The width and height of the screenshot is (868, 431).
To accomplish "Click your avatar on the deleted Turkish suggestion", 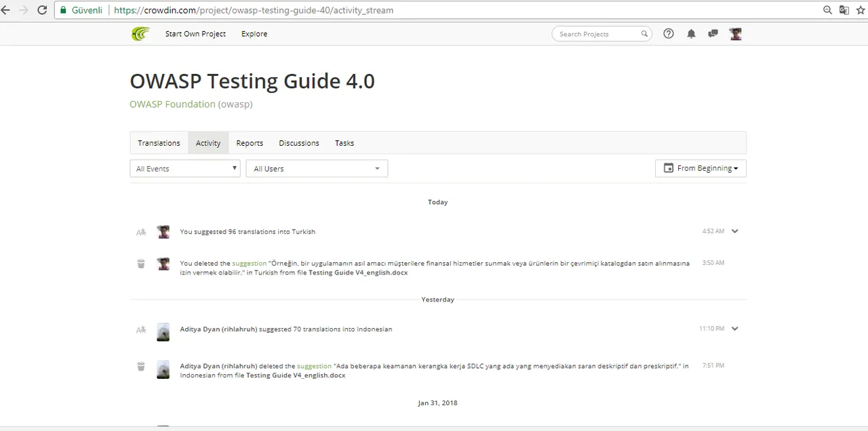I will tap(163, 264).
